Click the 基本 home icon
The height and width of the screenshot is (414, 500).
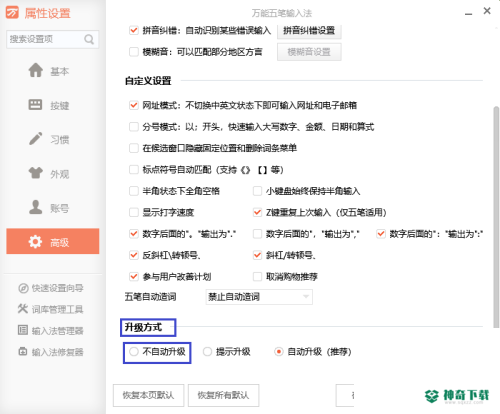[x=36, y=70]
